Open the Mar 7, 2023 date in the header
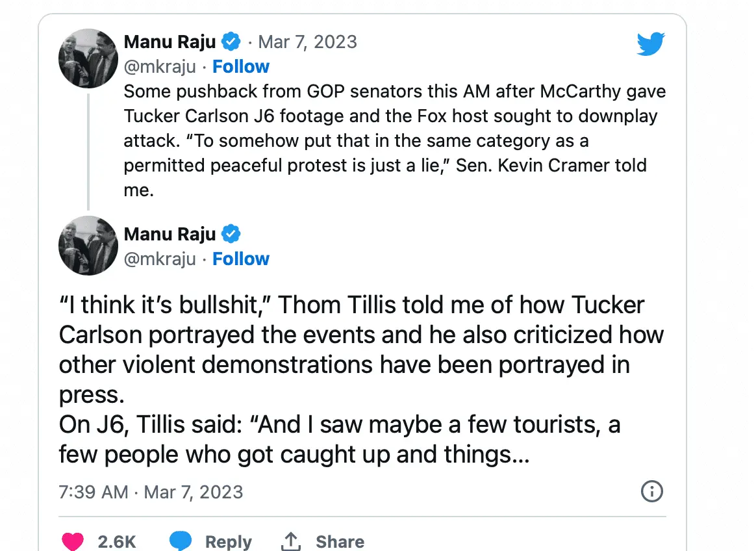Image resolution: width=756 pixels, height=551 pixels. pyautogui.click(x=307, y=42)
